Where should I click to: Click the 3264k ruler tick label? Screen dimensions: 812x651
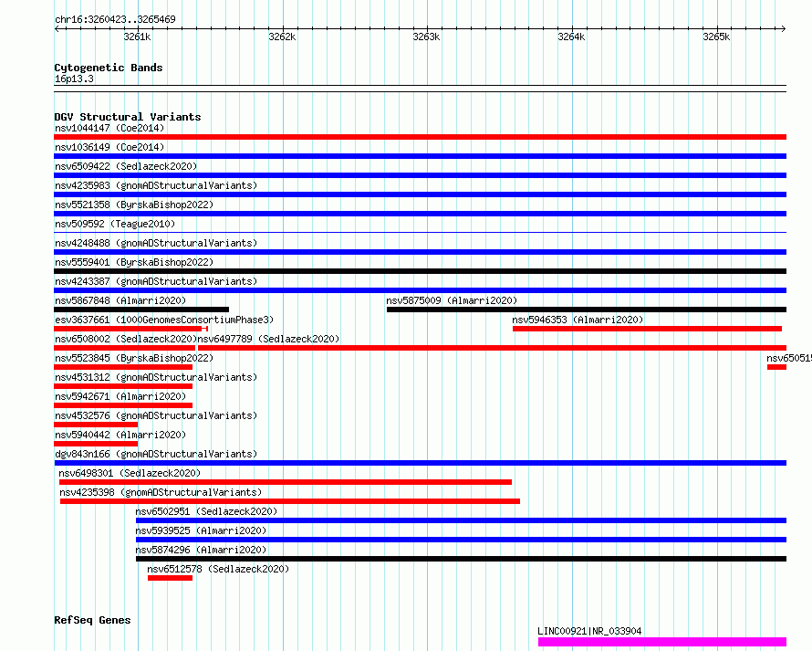(571, 37)
